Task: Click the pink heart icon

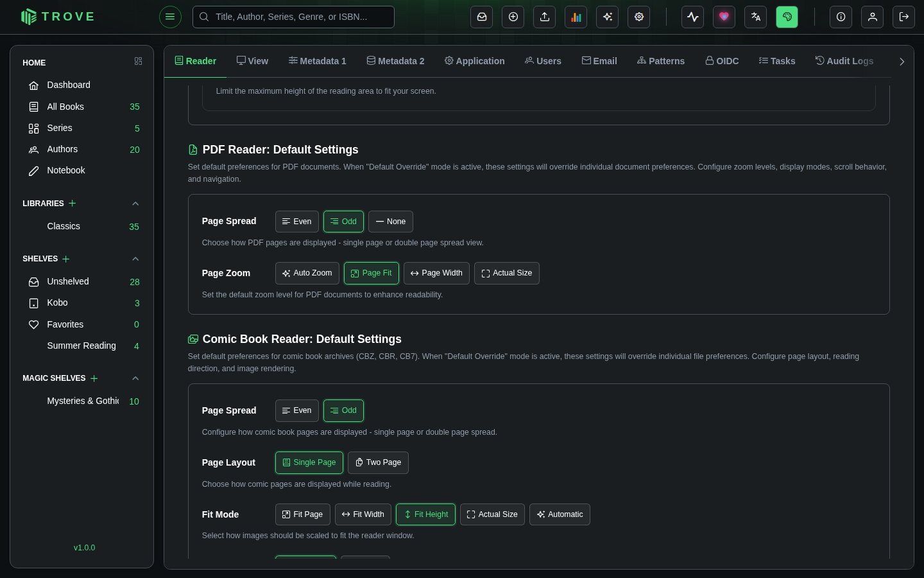Action: pyautogui.click(x=724, y=17)
